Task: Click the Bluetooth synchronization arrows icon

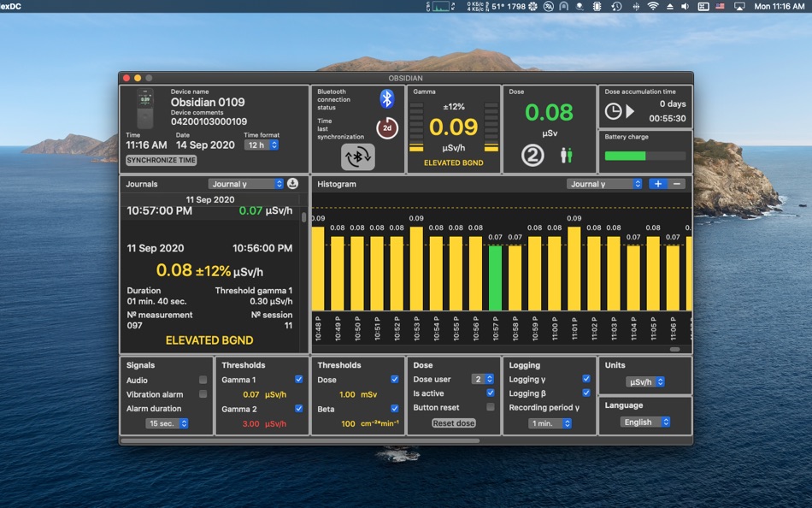Action: tap(357, 157)
